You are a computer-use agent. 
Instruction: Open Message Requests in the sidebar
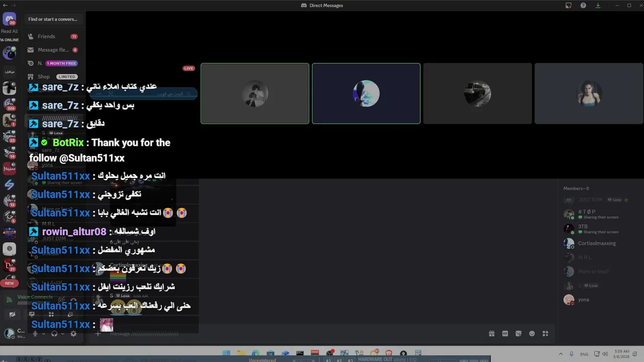53,50
